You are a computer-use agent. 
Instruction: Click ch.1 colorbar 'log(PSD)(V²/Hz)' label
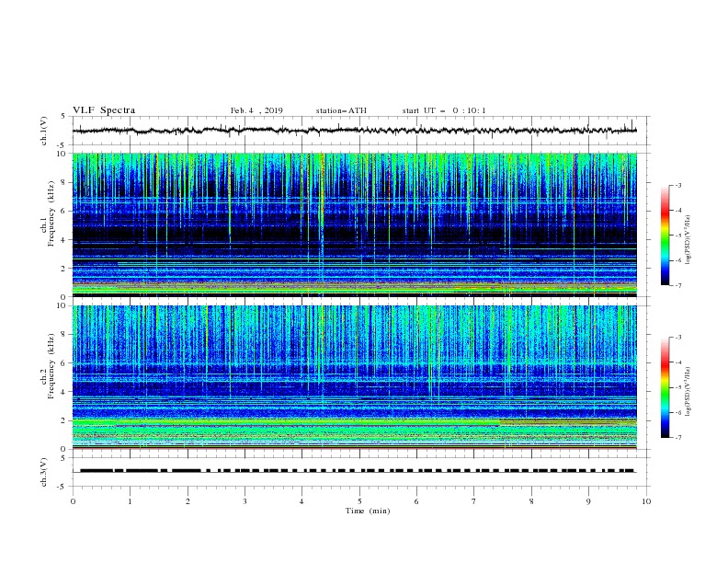[x=688, y=240]
